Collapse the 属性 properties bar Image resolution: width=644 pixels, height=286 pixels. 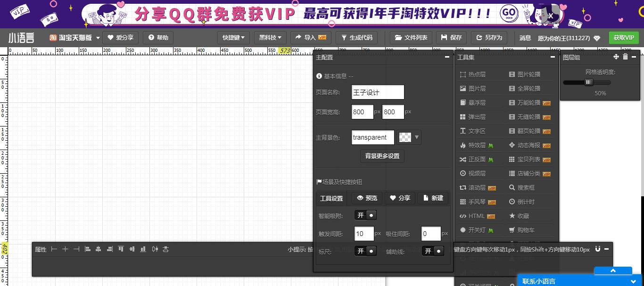pos(607,249)
